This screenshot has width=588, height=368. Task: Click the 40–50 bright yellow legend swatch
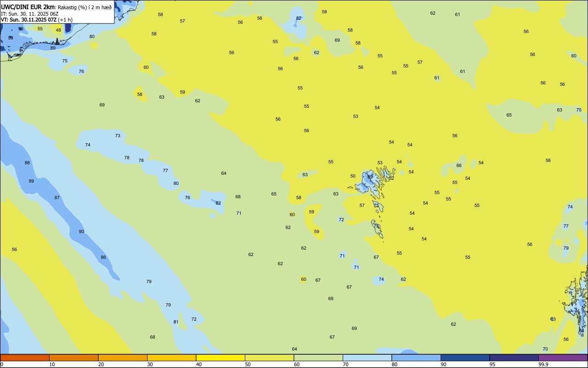pyautogui.click(x=220, y=357)
